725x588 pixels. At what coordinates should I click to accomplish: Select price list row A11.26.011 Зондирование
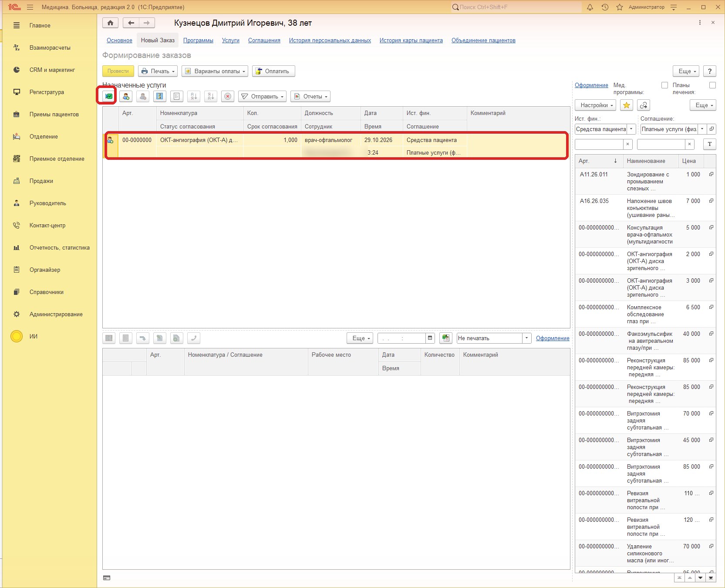coord(645,181)
